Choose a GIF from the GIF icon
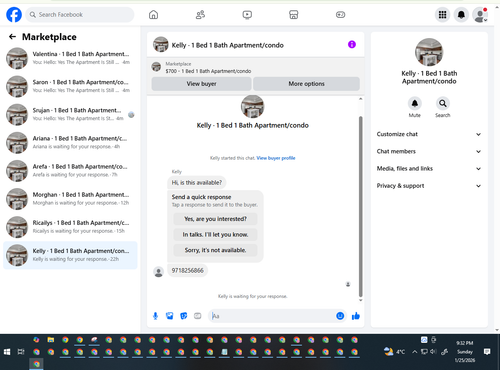 pos(198,316)
